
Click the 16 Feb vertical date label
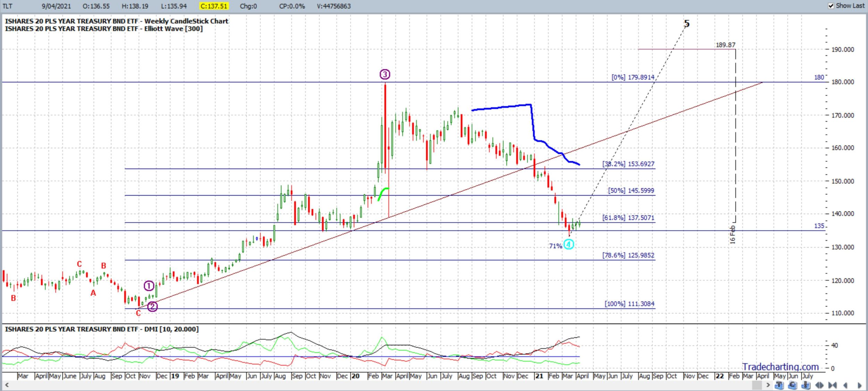coord(732,235)
